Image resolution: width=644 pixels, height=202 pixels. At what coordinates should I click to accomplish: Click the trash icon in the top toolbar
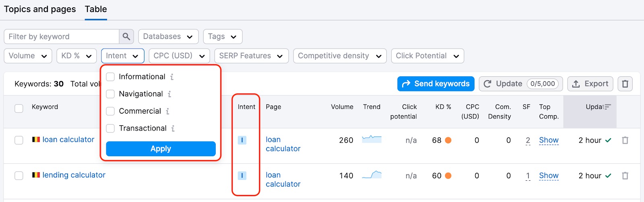(x=625, y=84)
